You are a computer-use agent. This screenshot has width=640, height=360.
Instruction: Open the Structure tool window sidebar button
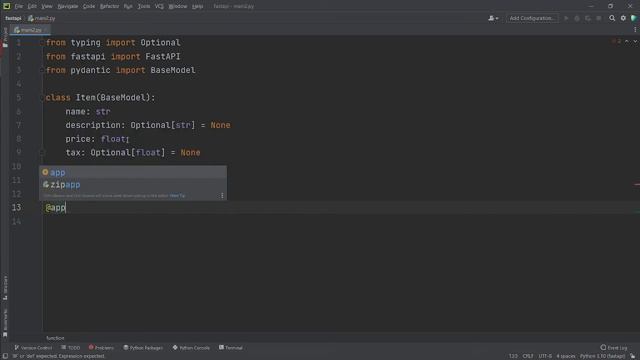pos(5,288)
